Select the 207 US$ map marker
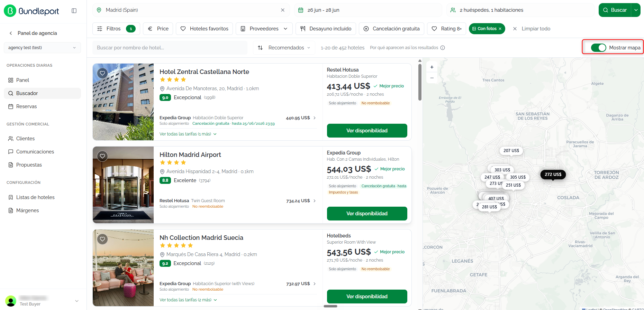 click(x=511, y=151)
